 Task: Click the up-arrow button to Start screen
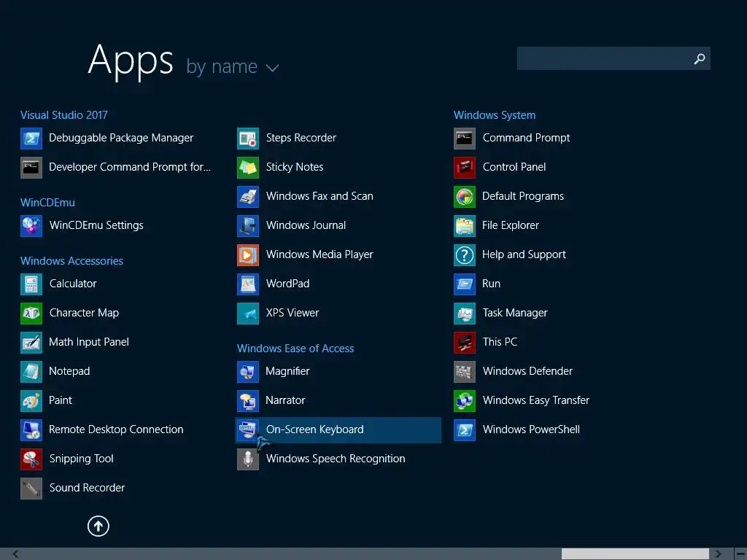click(98, 526)
